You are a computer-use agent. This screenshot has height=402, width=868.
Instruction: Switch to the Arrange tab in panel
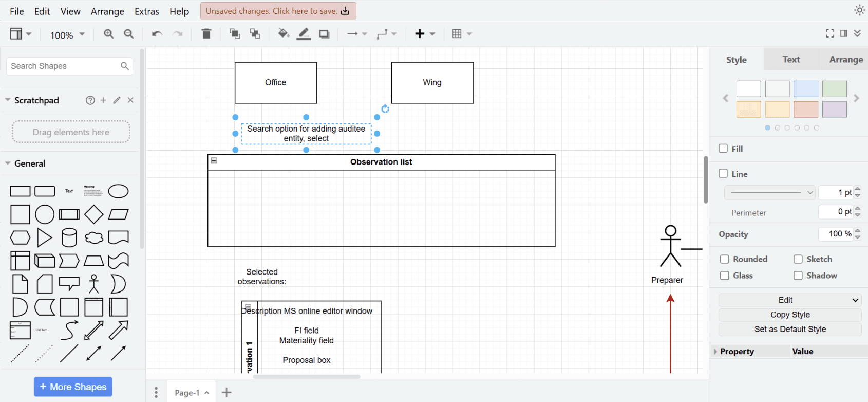pyautogui.click(x=846, y=60)
